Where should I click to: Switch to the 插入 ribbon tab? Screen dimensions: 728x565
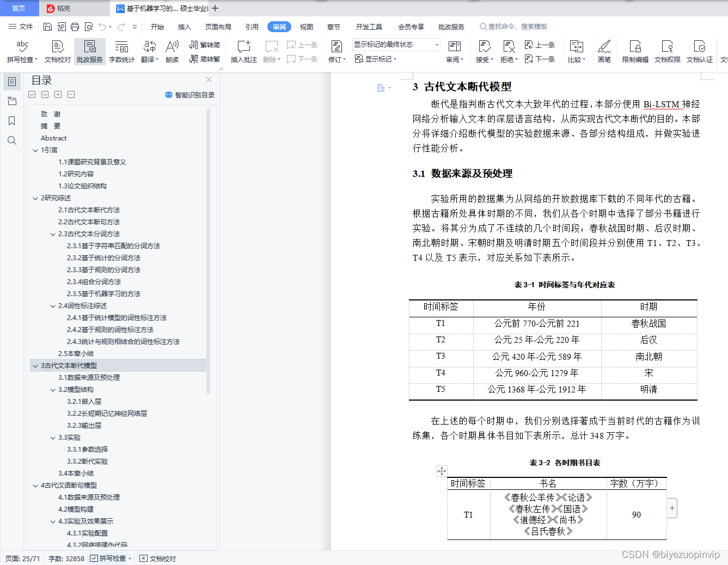[x=185, y=27]
